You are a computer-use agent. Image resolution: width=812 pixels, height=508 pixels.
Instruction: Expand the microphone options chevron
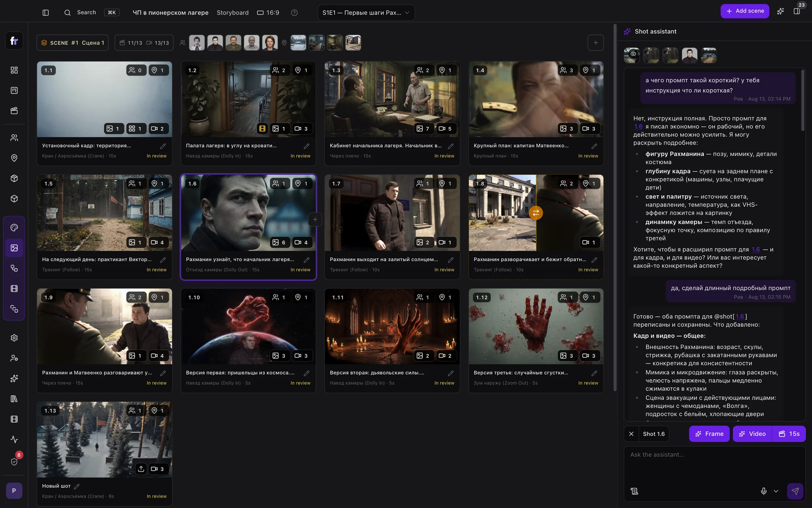coord(776,491)
